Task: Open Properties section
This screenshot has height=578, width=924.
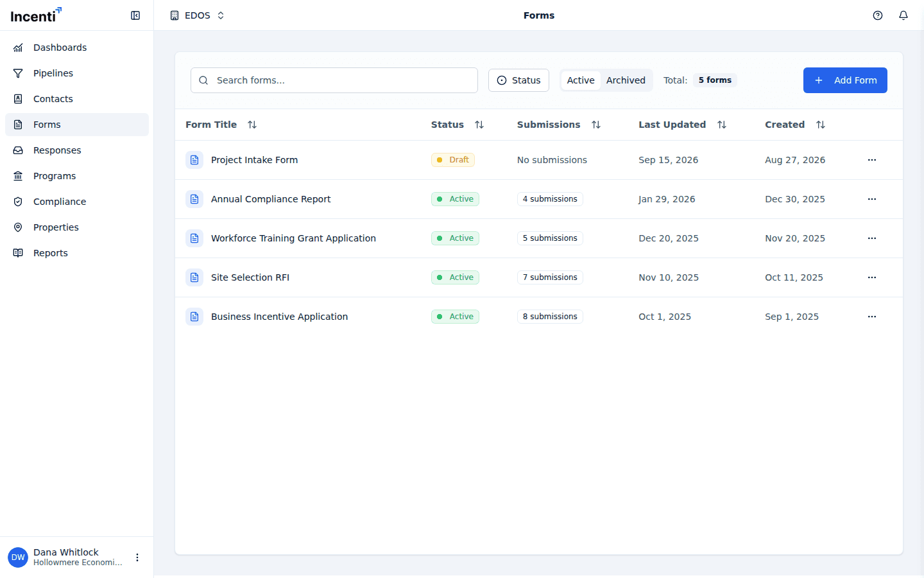Action: tap(77, 227)
